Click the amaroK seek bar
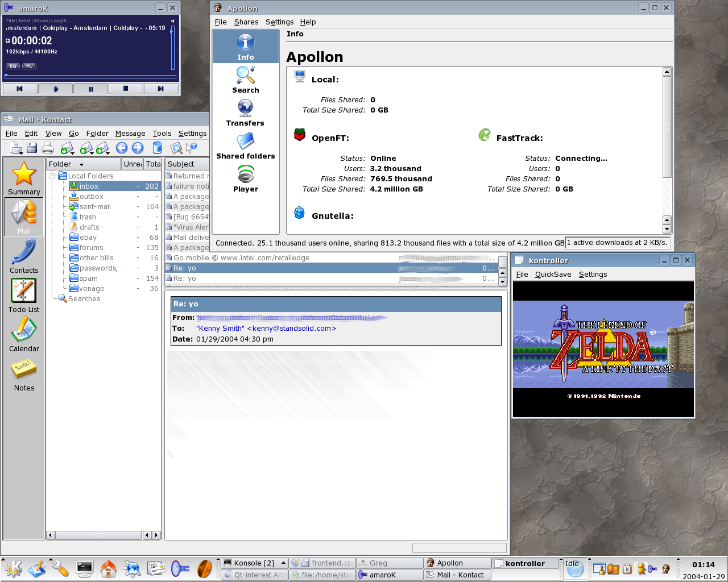This screenshot has height=582, width=728. click(90, 76)
